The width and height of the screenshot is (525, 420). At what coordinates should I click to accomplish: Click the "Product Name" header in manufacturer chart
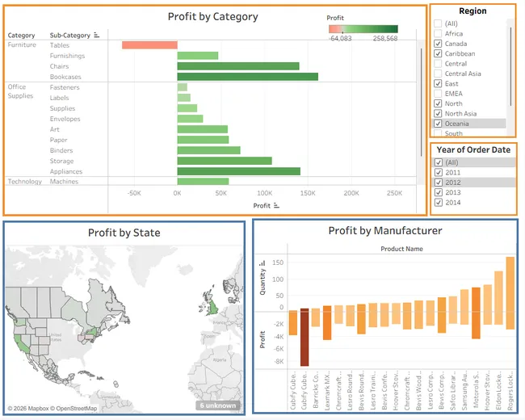[x=401, y=249]
